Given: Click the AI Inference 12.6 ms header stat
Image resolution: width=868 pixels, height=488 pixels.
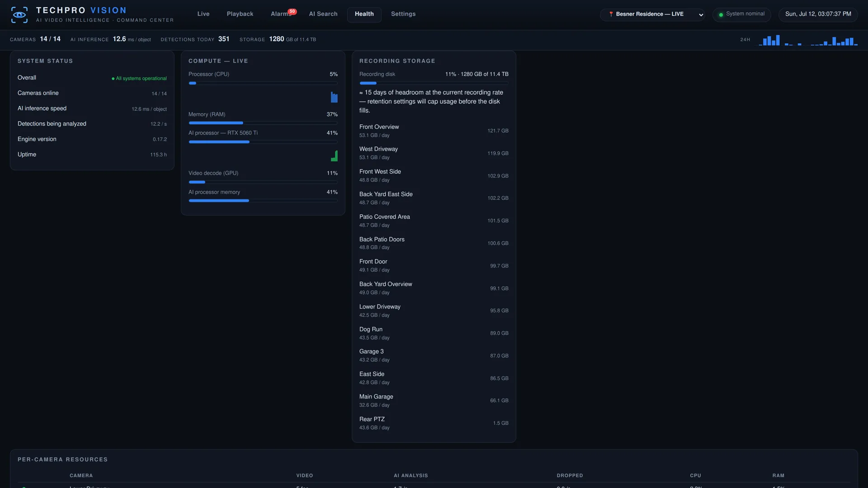Looking at the screenshot, I should point(111,39).
